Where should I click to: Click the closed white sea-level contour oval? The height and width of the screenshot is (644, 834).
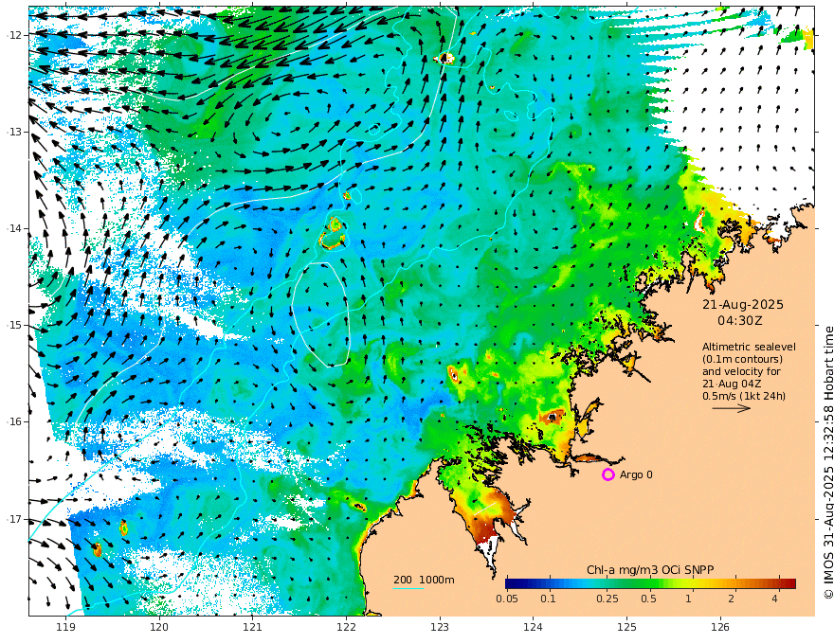pos(320,314)
